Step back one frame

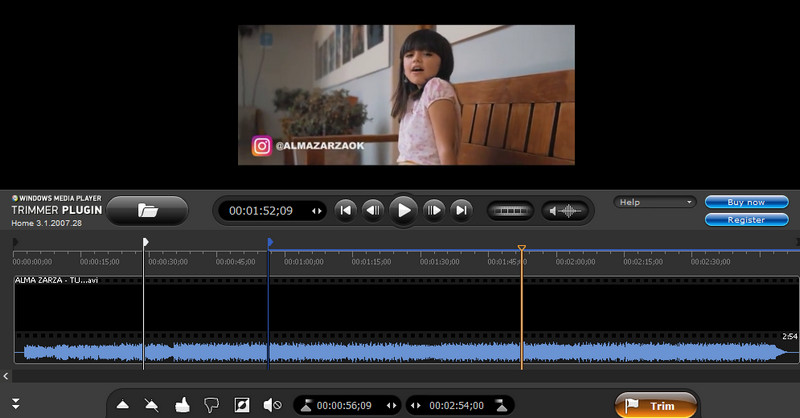[373, 210]
